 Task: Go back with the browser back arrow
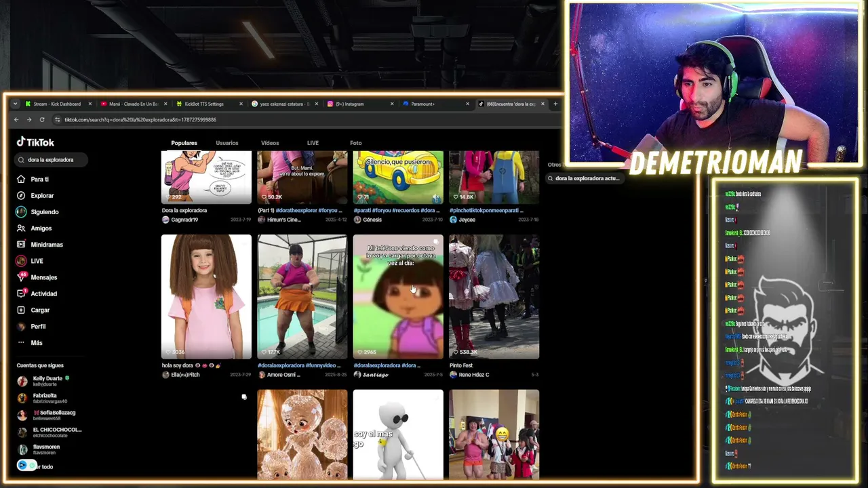pyautogui.click(x=16, y=120)
